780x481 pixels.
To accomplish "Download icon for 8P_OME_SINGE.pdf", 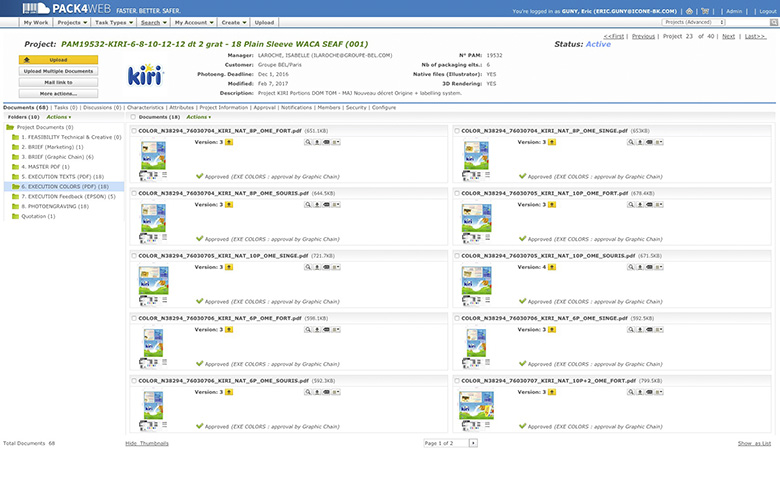I will click(x=640, y=142).
